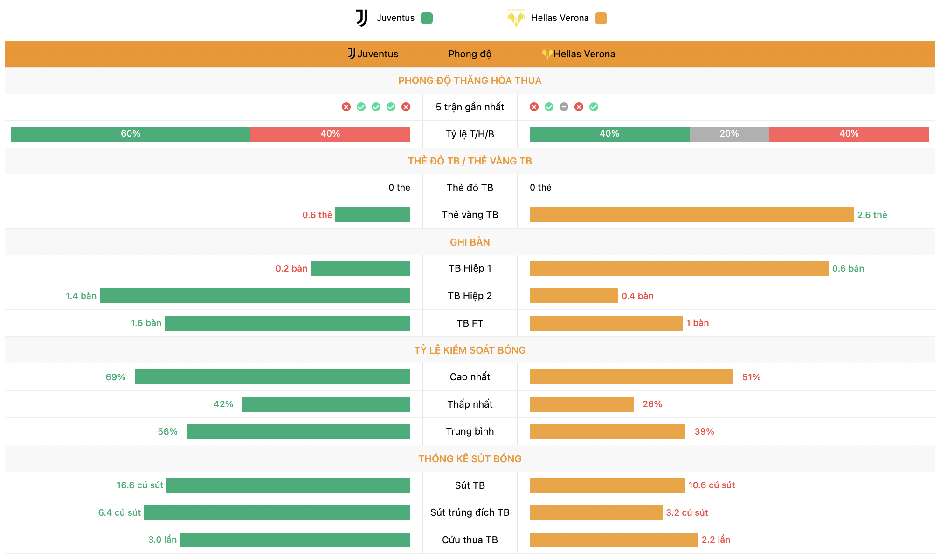Click Hellas Verona second recent match win icon
The width and height of the screenshot is (940, 560).
[549, 107]
